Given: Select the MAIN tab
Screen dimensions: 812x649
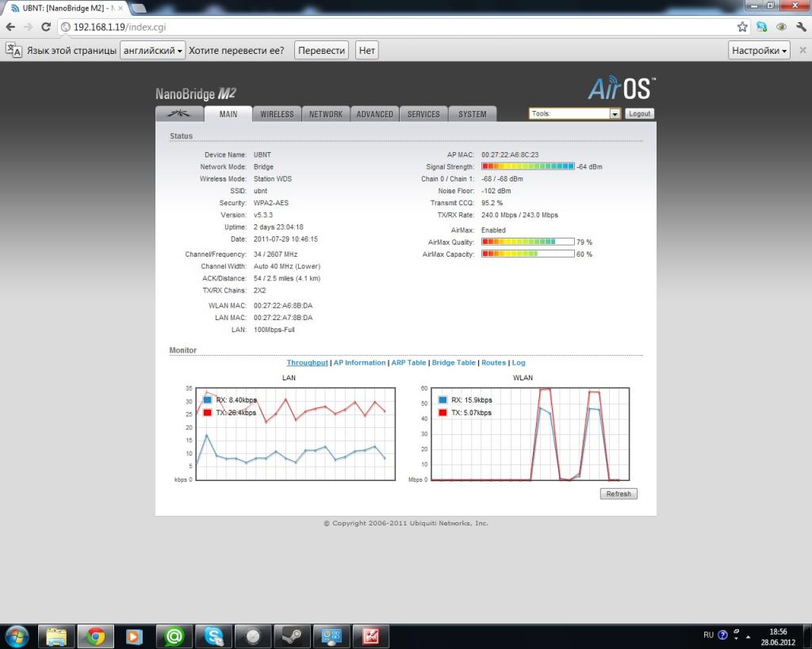Looking at the screenshot, I should pos(228,114).
